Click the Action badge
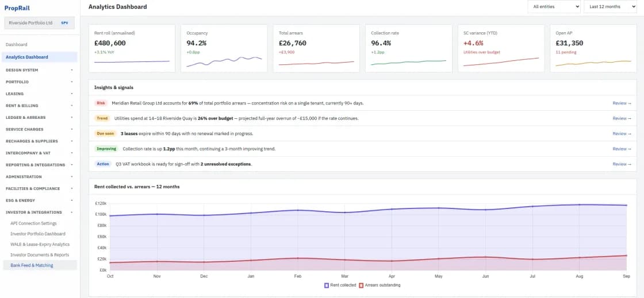644x298 pixels. tap(103, 164)
